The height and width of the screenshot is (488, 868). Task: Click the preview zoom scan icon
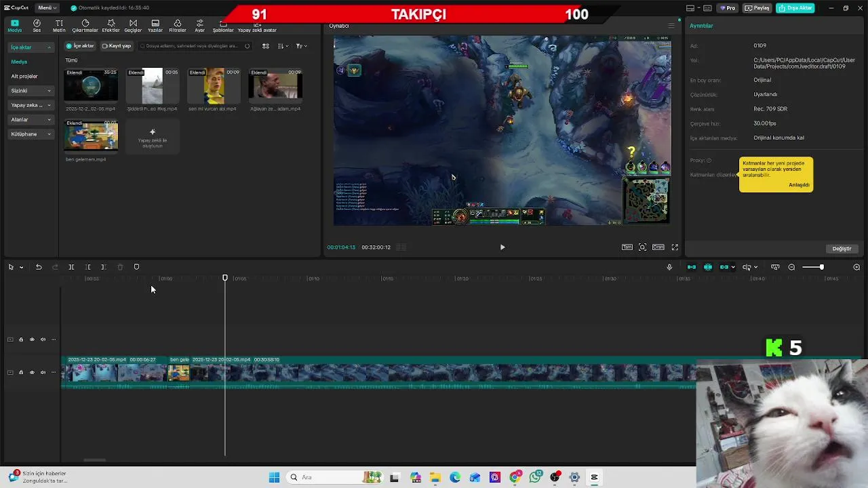click(642, 247)
